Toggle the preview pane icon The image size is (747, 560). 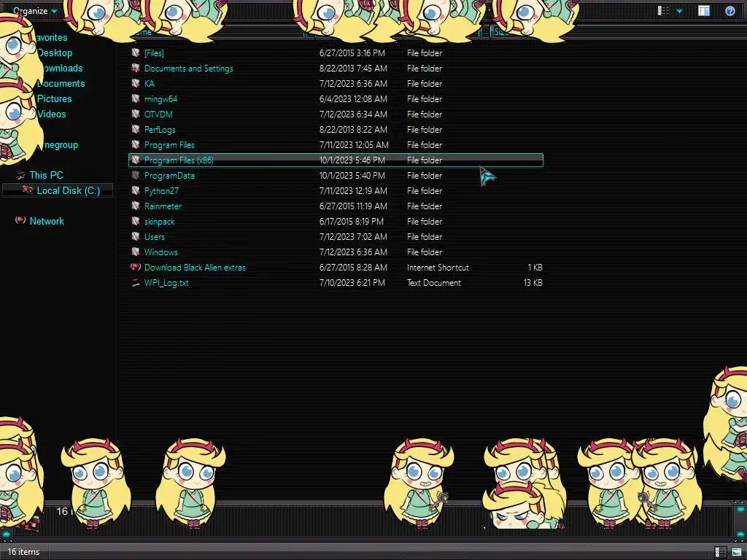pyautogui.click(x=704, y=10)
